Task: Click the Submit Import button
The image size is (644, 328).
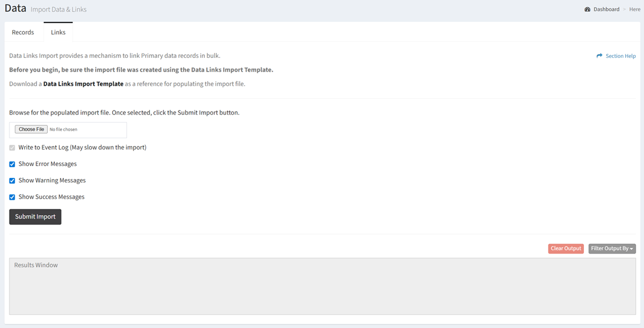Action: (x=35, y=217)
